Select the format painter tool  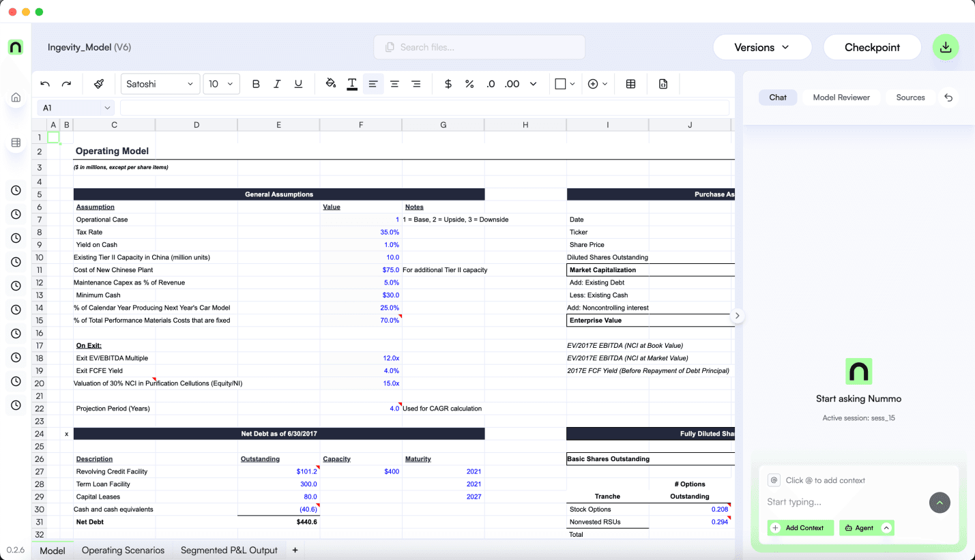coord(99,83)
